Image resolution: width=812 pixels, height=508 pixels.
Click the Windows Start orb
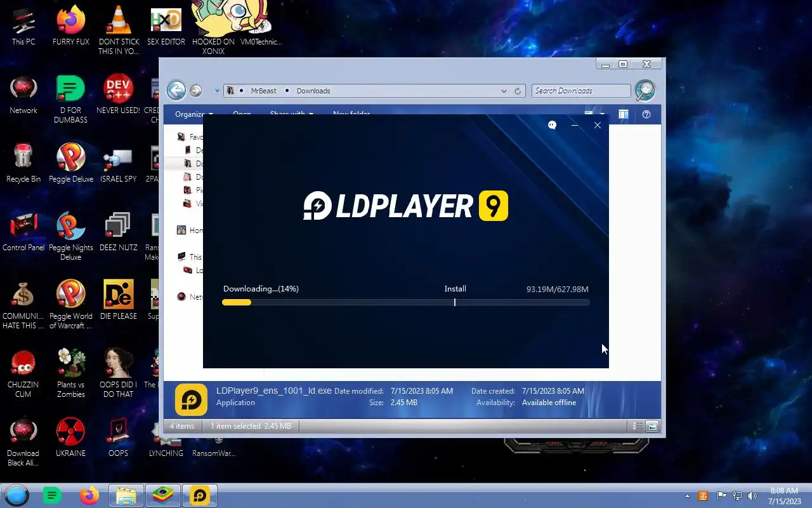[x=17, y=495]
